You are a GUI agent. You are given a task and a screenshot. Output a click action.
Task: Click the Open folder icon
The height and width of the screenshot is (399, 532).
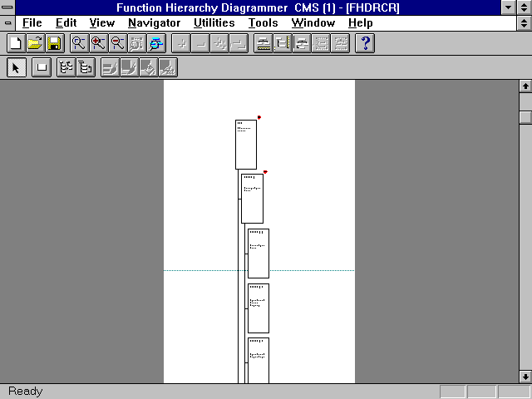[34, 43]
